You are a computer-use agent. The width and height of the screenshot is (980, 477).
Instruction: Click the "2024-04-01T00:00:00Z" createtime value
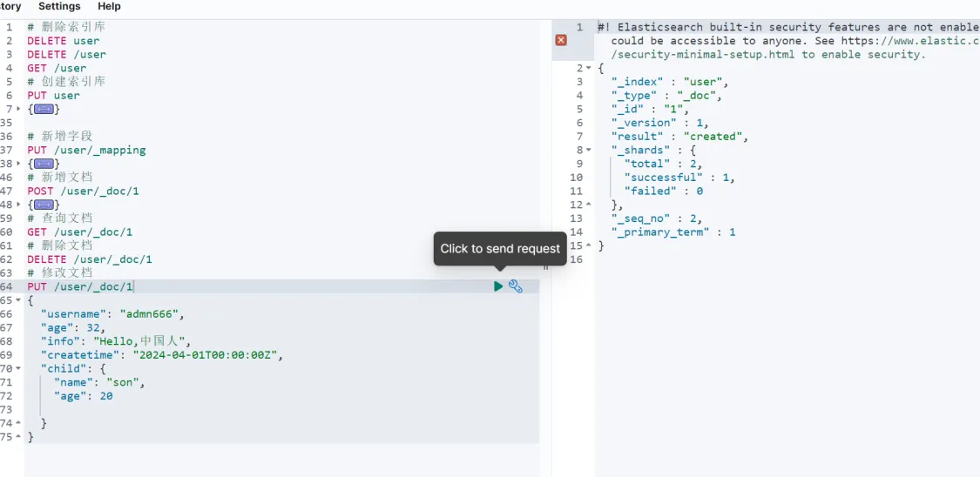[x=205, y=355]
